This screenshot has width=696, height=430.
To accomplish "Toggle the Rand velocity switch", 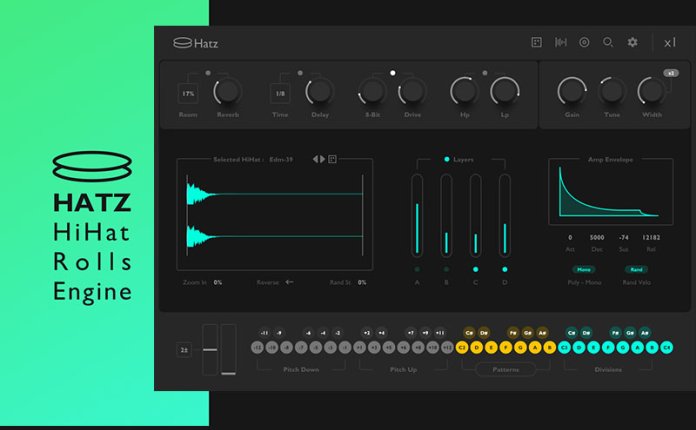I will (636, 269).
